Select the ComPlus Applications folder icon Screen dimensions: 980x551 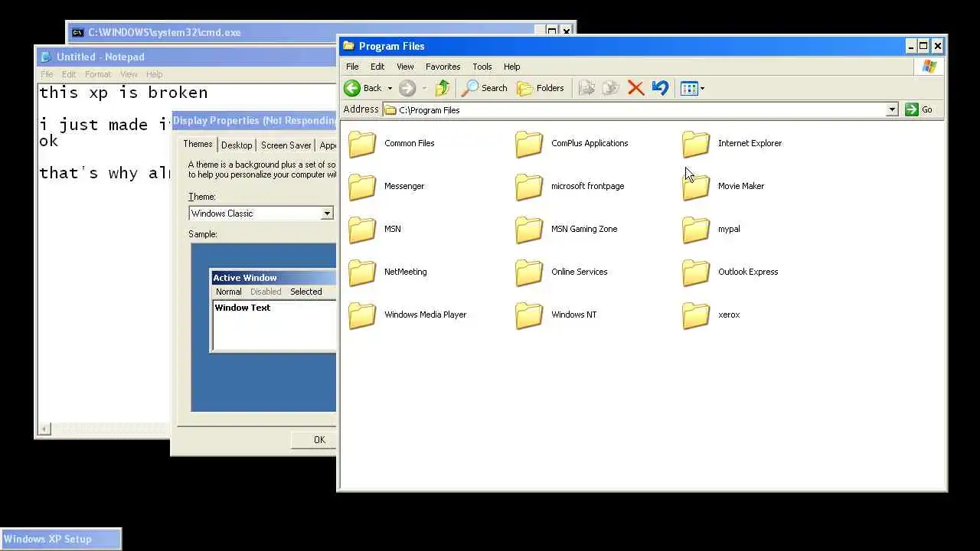529,143
